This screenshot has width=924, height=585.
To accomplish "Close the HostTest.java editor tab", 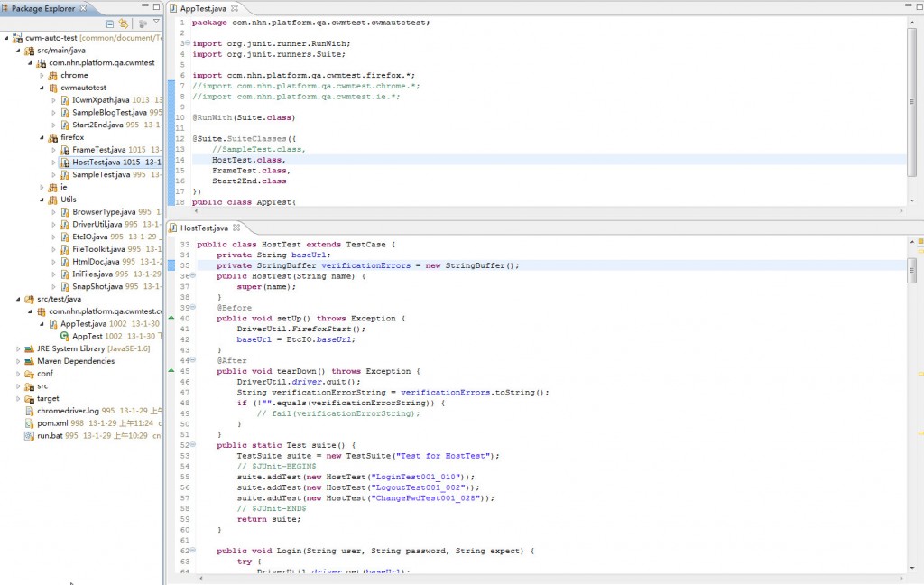I will 236,227.
